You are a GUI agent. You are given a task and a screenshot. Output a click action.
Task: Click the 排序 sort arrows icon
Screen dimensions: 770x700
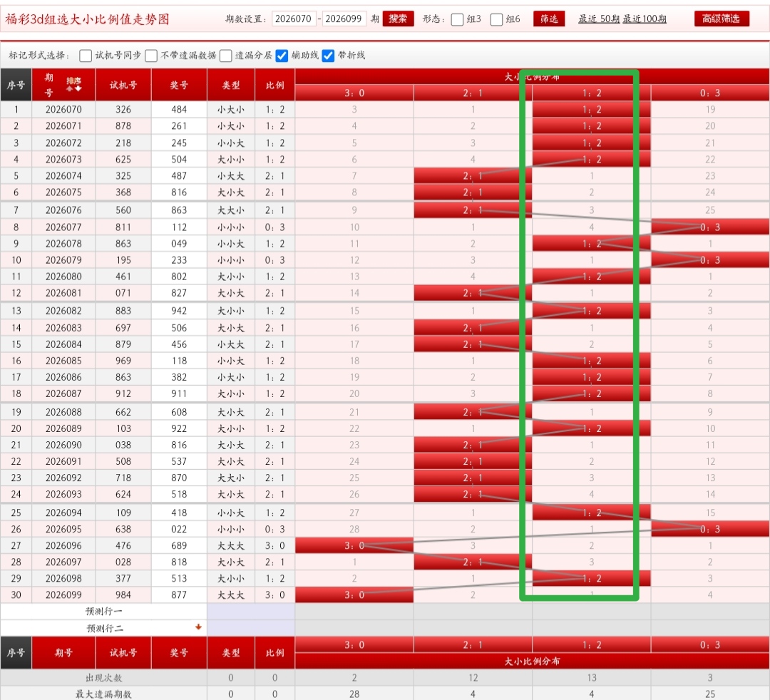tap(73, 85)
